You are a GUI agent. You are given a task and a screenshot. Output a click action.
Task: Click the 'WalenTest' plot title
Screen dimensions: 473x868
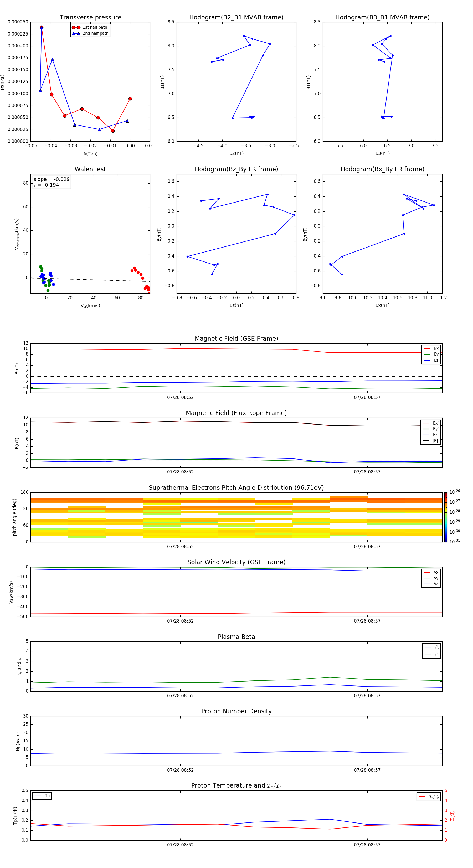pos(90,169)
